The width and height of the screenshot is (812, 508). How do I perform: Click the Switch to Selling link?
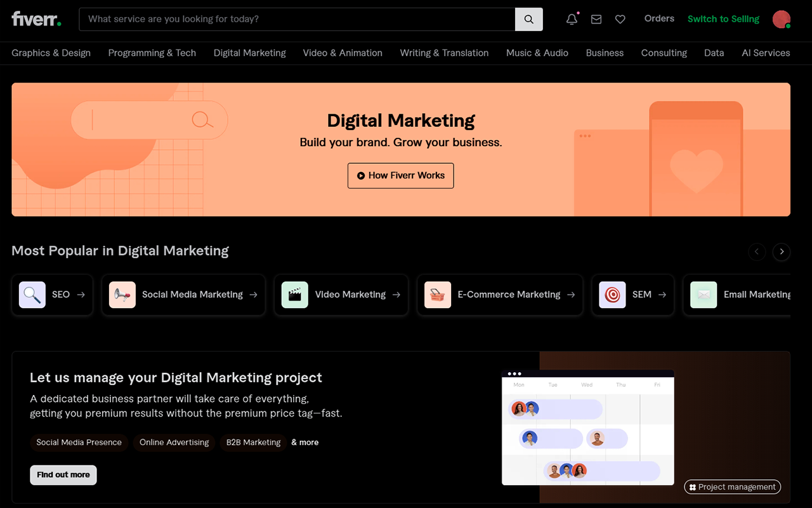pos(723,19)
